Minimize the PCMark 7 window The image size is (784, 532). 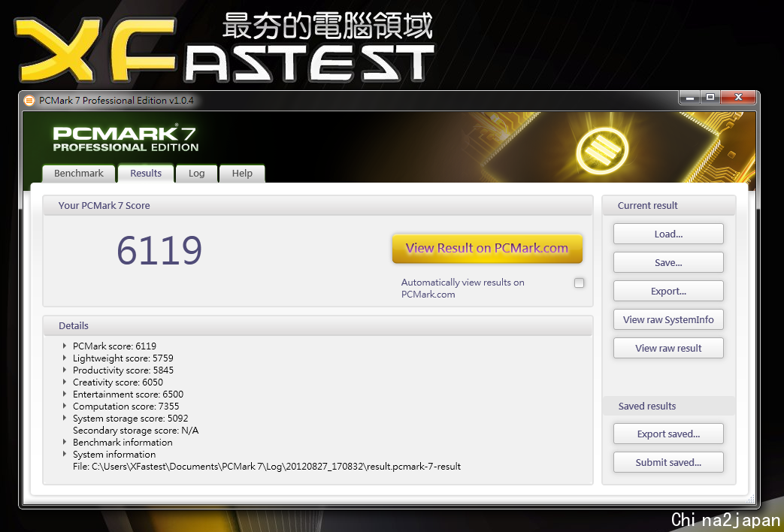[690, 98]
